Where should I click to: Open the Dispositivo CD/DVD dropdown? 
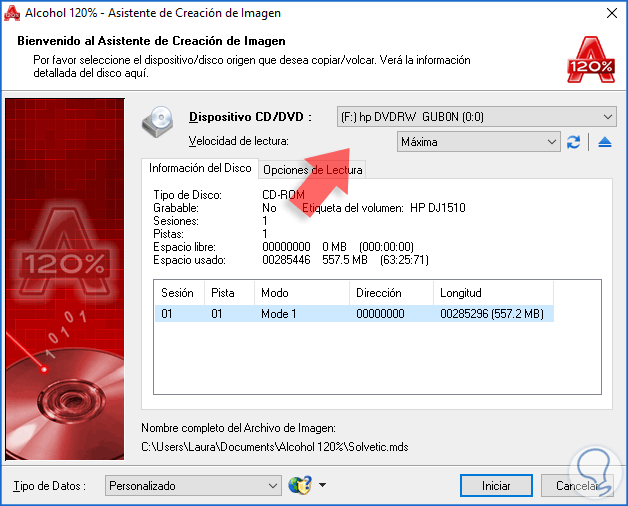click(476, 117)
